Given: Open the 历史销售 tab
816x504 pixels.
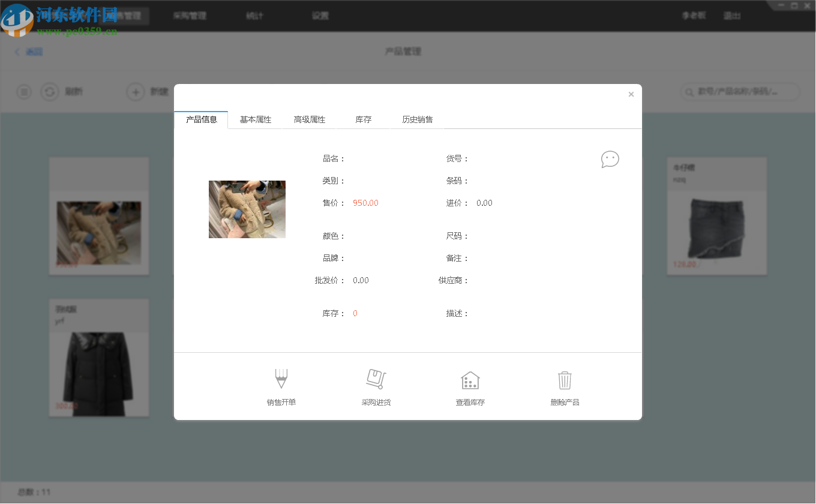Looking at the screenshot, I should (418, 119).
